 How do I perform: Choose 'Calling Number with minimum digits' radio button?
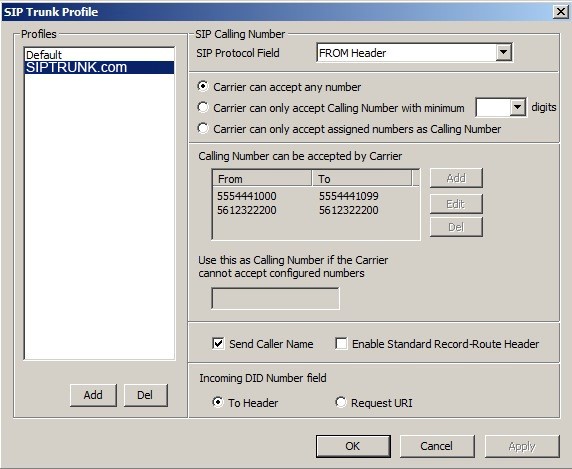tap(203, 107)
